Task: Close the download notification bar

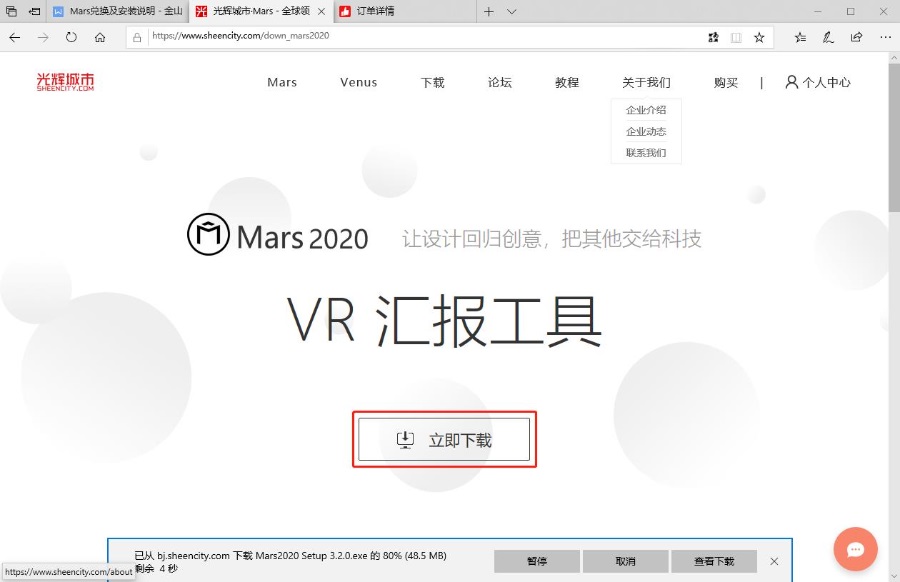Action: 774,561
